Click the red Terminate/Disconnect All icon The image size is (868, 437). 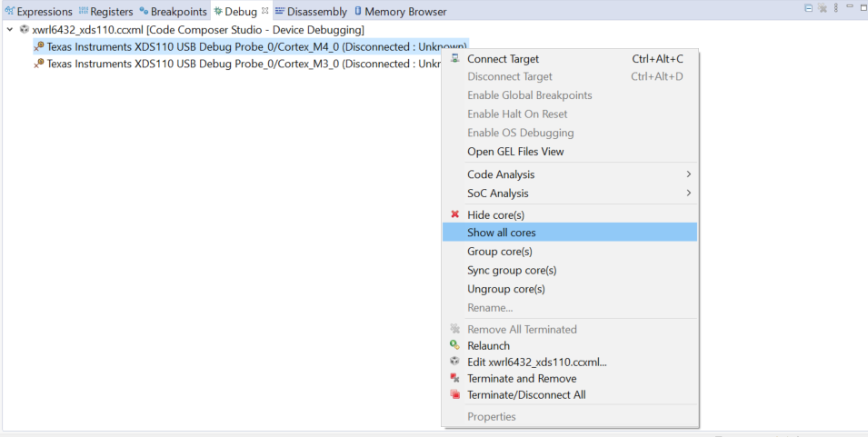[x=455, y=394]
